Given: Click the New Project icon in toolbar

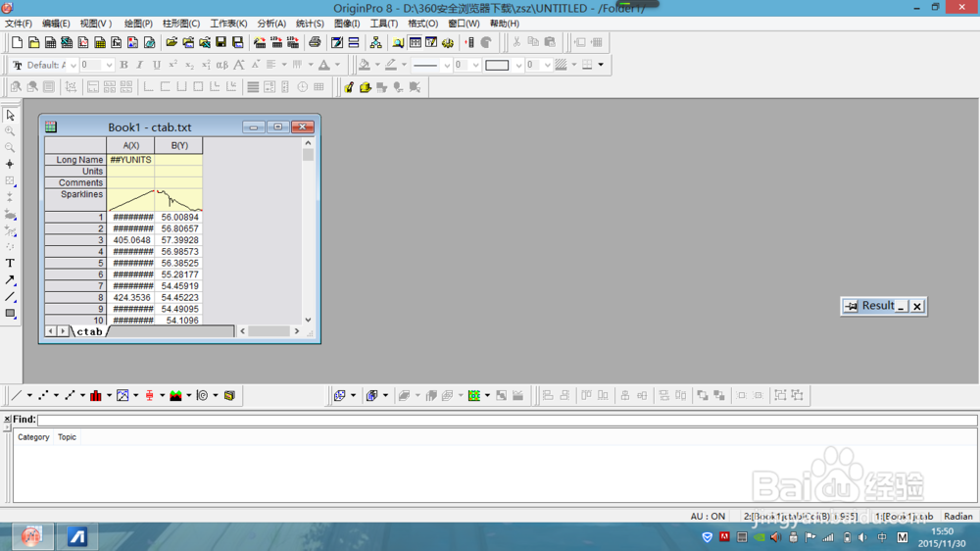Looking at the screenshot, I should pos(17,42).
